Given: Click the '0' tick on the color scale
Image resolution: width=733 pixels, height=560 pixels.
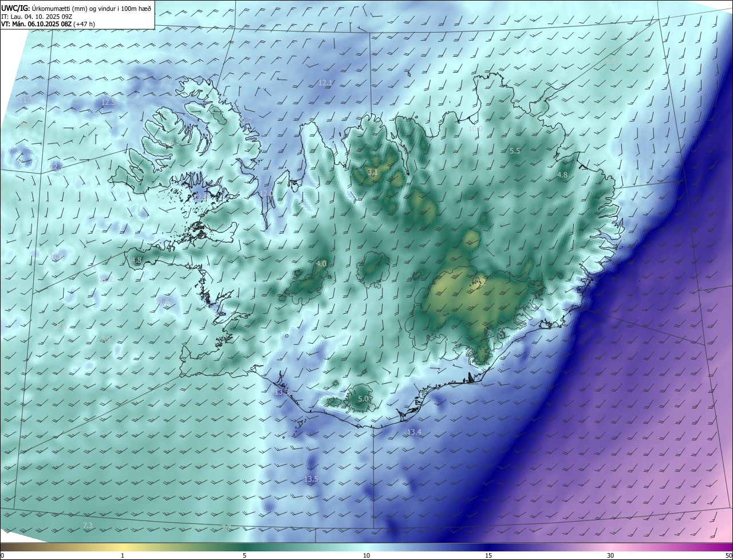Looking at the screenshot, I should tap(2, 556).
